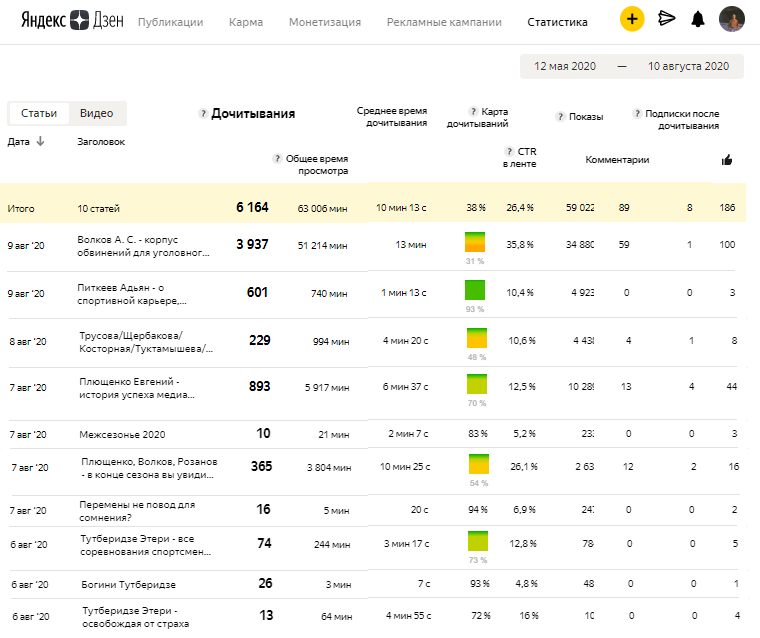Open the Публикации menu item
Screen dimensions: 760x638
(171, 22)
